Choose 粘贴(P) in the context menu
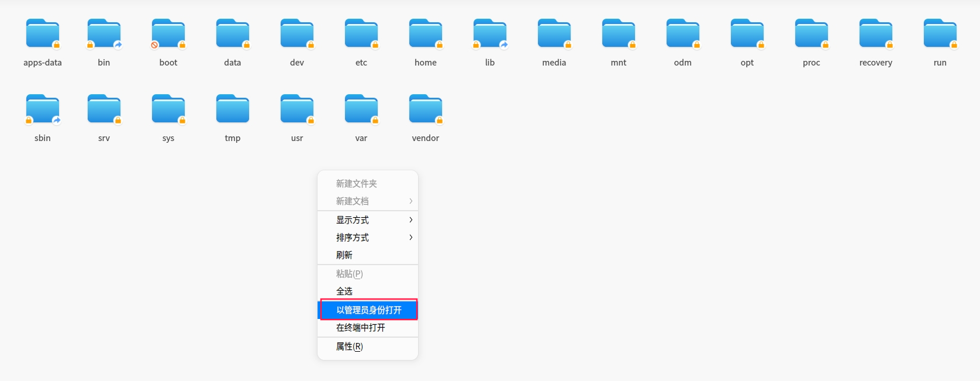The width and height of the screenshot is (980, 381). (x=368, y=273)
